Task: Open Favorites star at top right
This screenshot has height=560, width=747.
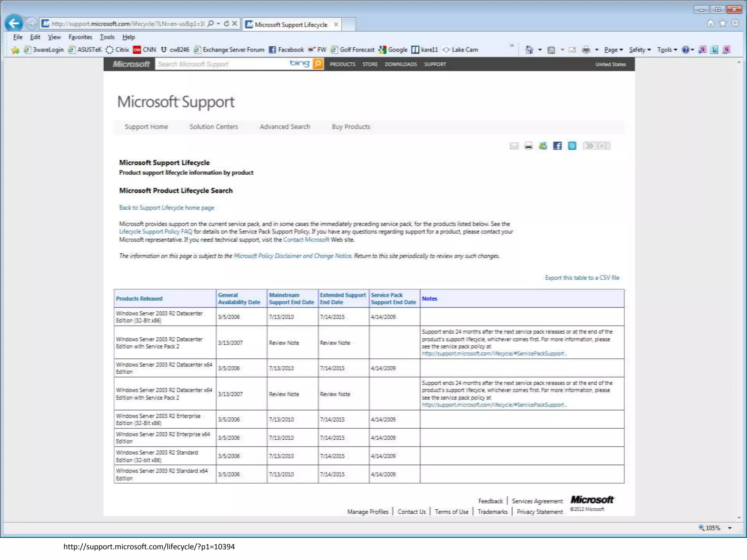Action: [723, 23]
